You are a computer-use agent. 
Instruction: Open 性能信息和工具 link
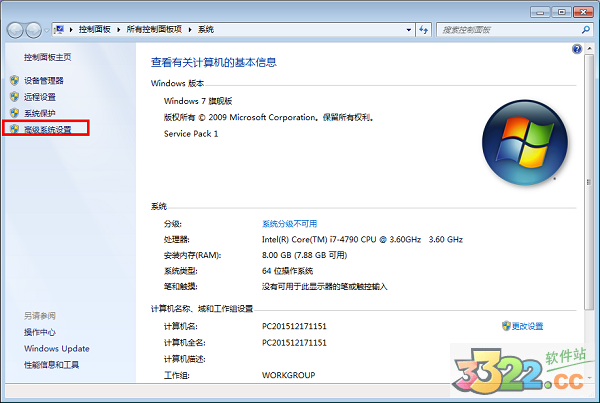(51, 365)
